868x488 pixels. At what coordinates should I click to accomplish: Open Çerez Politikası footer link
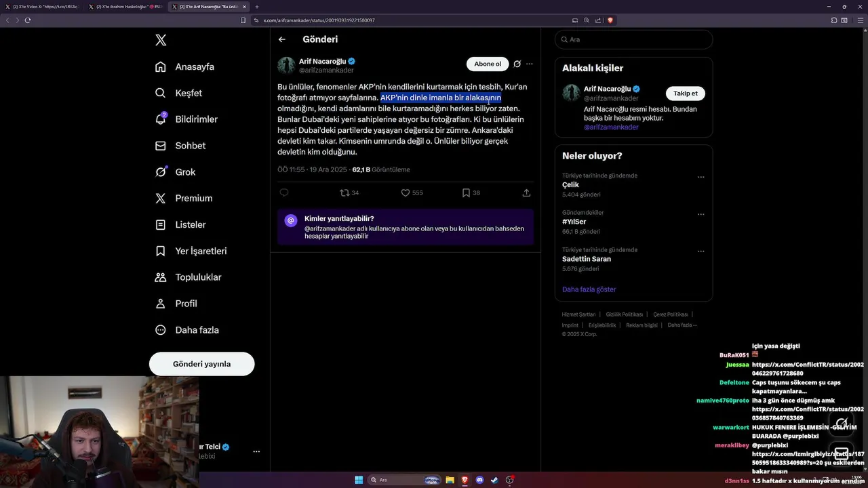tap(671, 314)
